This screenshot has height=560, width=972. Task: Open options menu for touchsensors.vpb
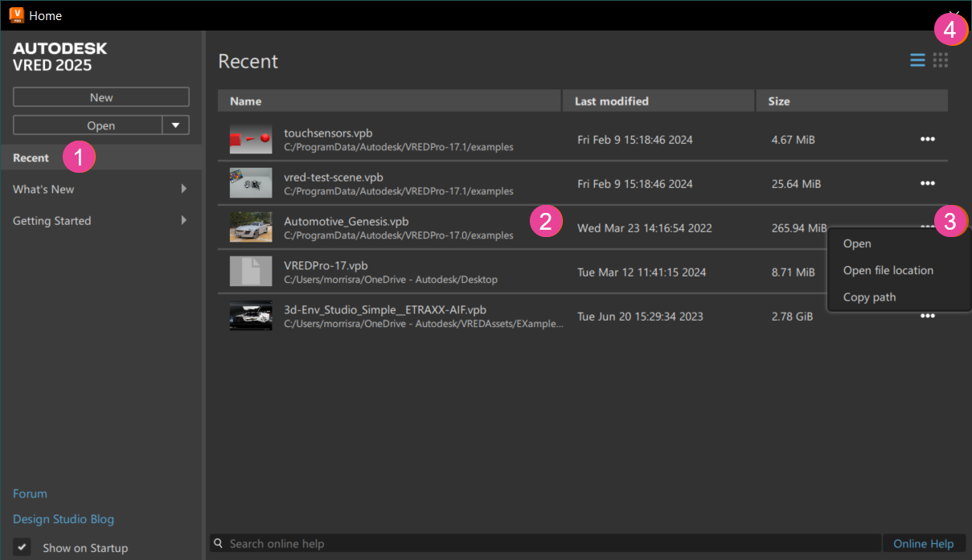point(928,139)
